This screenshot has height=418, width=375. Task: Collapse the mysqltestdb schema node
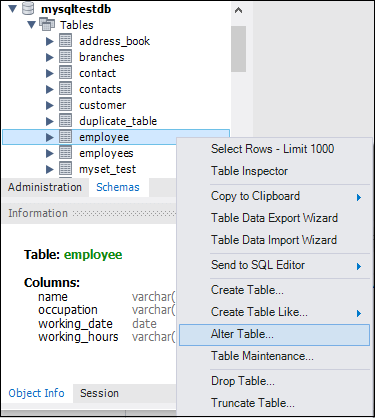pyautogui.click(x=12, y=9)
